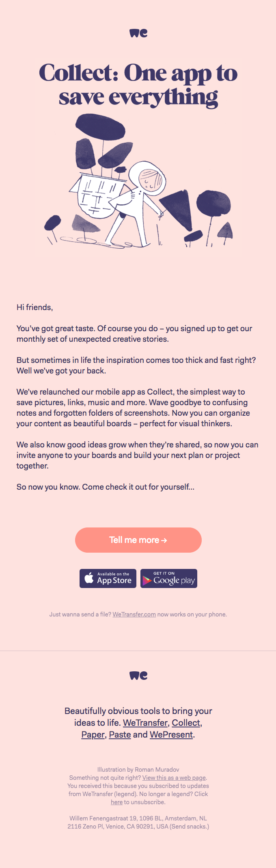
Task: Click the Tell me more button
Action: [138, 540]
